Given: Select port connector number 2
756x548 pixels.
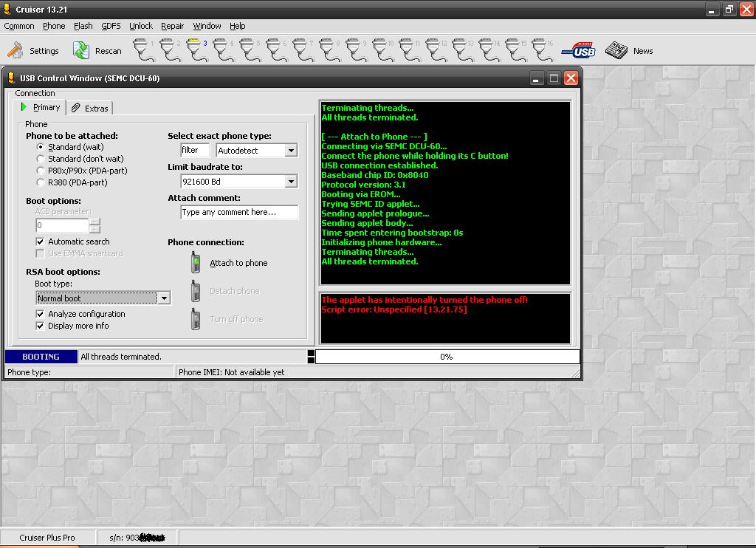Looking at the screenshot, I should pos(169,50).
